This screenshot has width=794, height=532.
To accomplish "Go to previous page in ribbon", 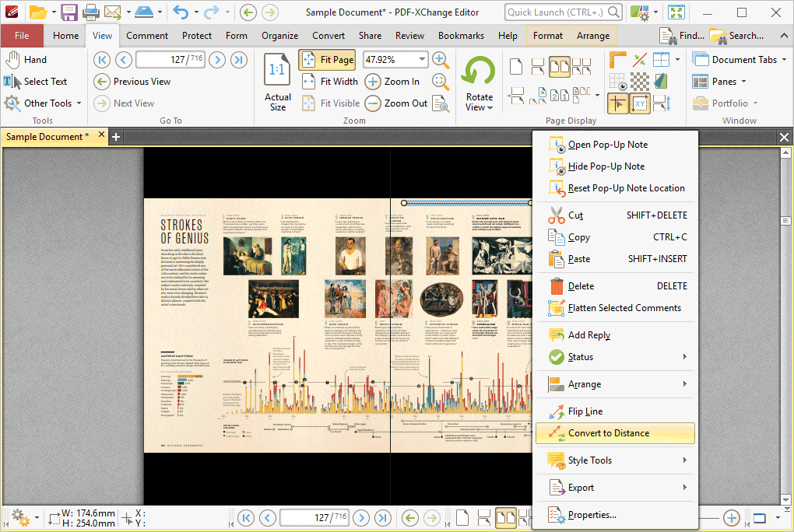I will [123, 60].
